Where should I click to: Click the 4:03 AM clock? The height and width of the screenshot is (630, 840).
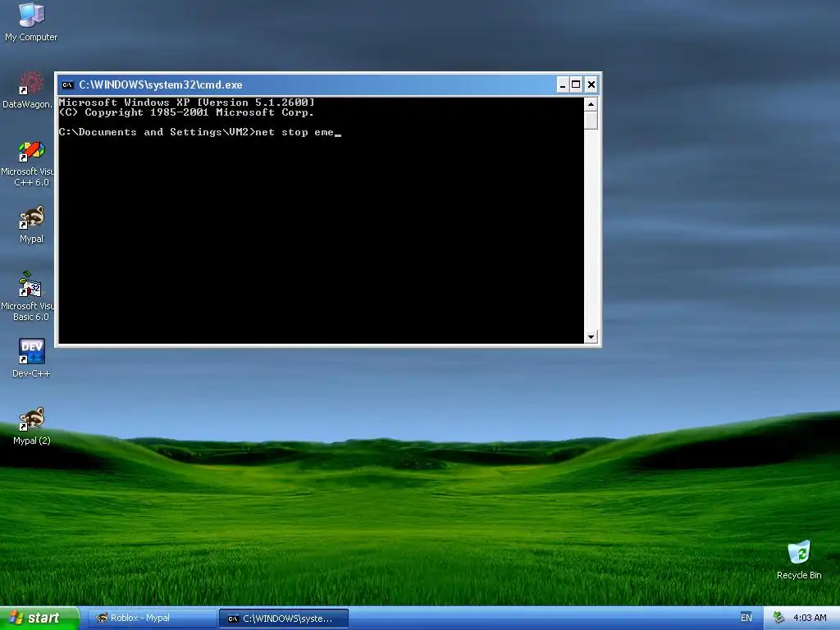click(810, 618)
